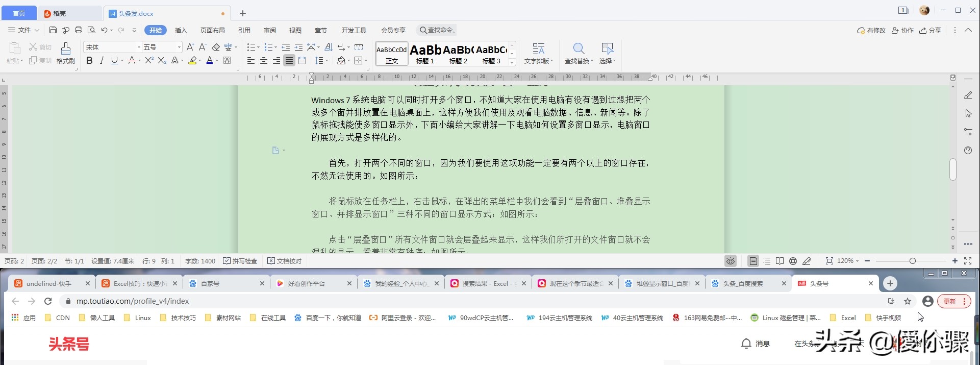Click the font color red A swatch

210,61
